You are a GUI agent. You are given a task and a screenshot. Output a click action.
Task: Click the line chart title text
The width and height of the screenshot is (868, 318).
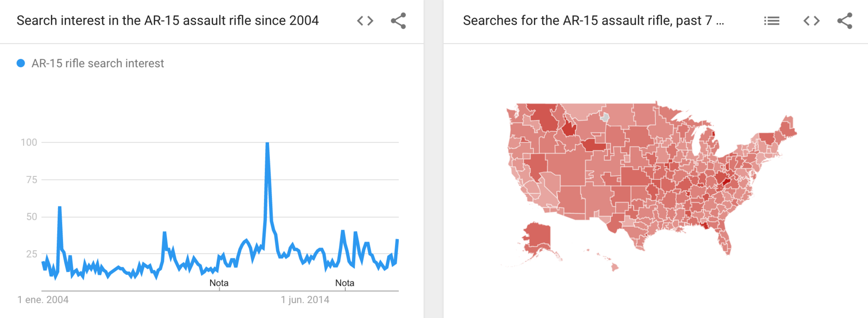[x=168, y=21]
